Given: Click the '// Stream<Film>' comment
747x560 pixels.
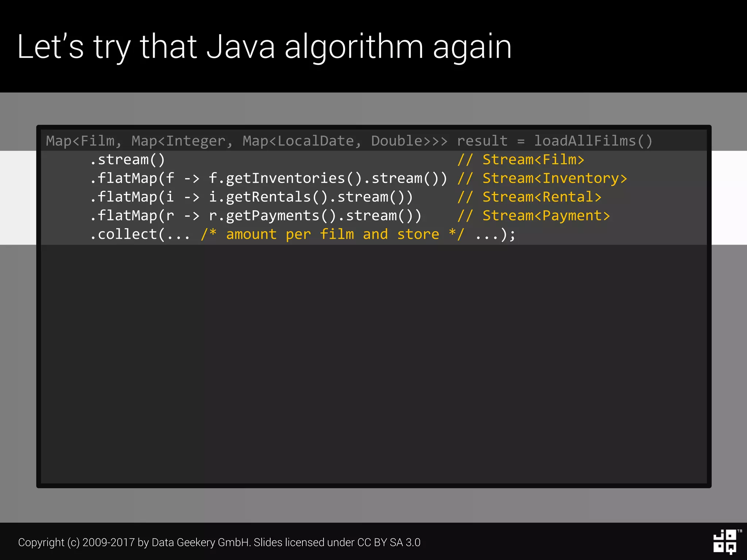Looking at the screenshot, I should click(x=521, y=160).
